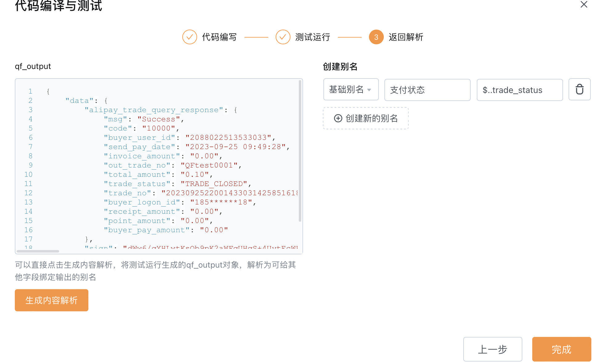Go back with 上一步 button
The width and height of the screenshot is (608, 364).
pos(492,349)
